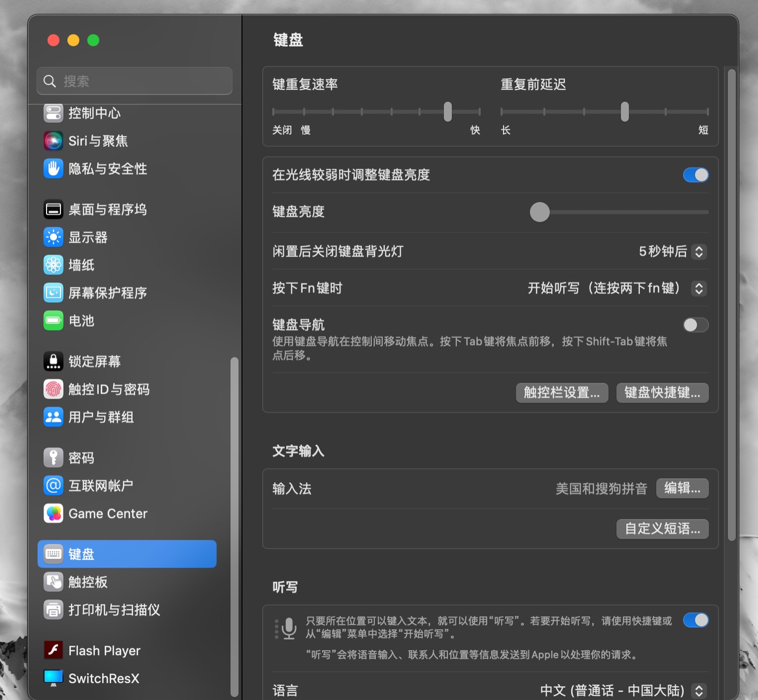
Task: Turn off the 听写 dictation switch
Action: (695, 620)
